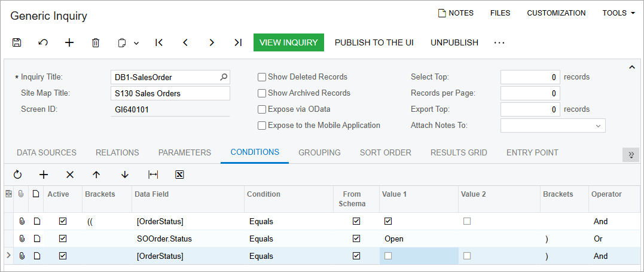
Task: Check Expose to the Mobile Application
Action: [x=262, y=126]
